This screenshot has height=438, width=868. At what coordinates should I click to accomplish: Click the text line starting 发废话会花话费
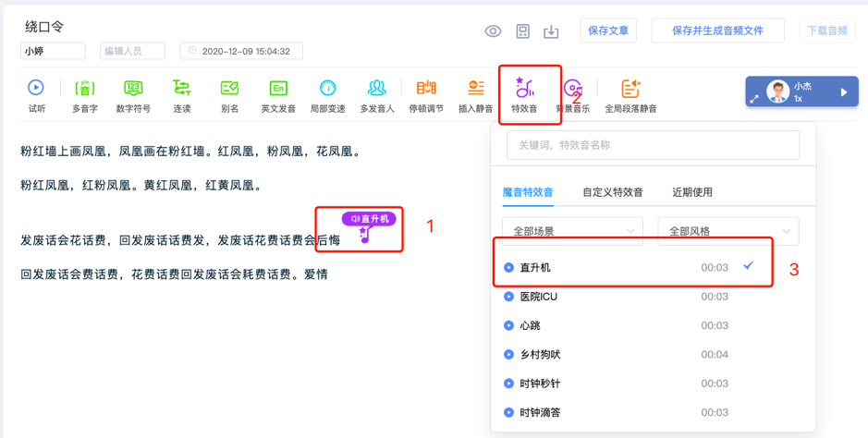[x=180, y=240]
